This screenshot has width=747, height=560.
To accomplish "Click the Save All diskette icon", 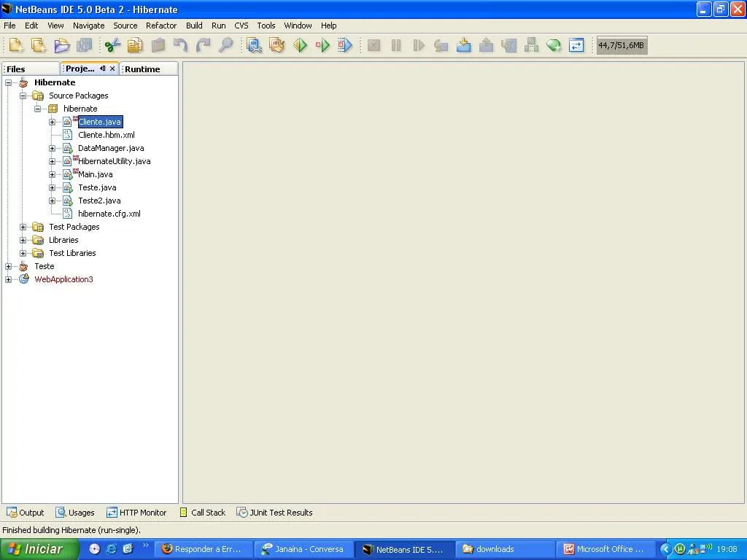I will pos(85,46).
